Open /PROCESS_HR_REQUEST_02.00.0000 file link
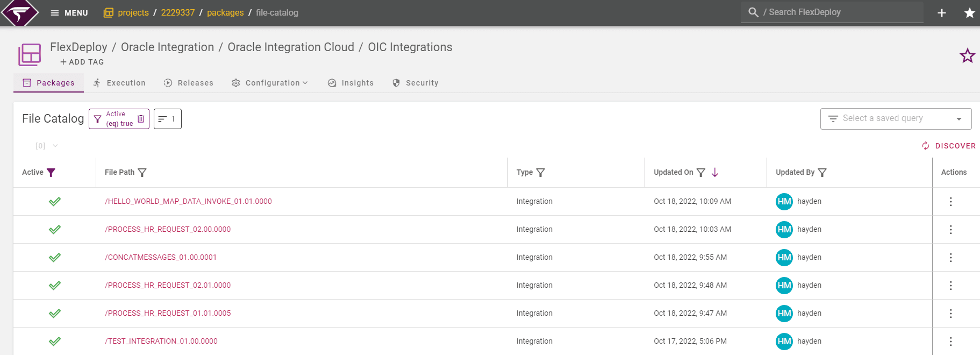Image resolution: width=980 pixels, height=355 pixels. pos(168,229)
